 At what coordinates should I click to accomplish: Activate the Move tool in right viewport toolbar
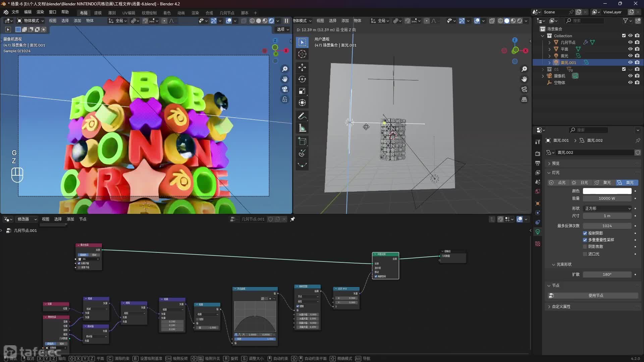click(302, 67)
